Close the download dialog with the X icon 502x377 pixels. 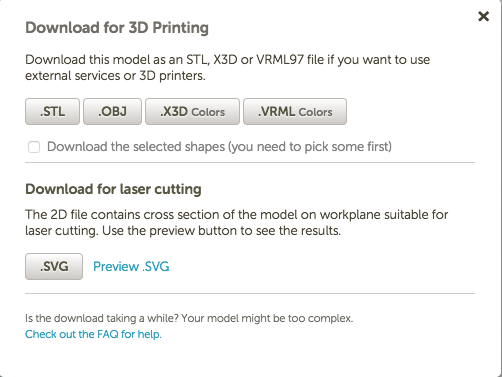click(x=483, y=16)
